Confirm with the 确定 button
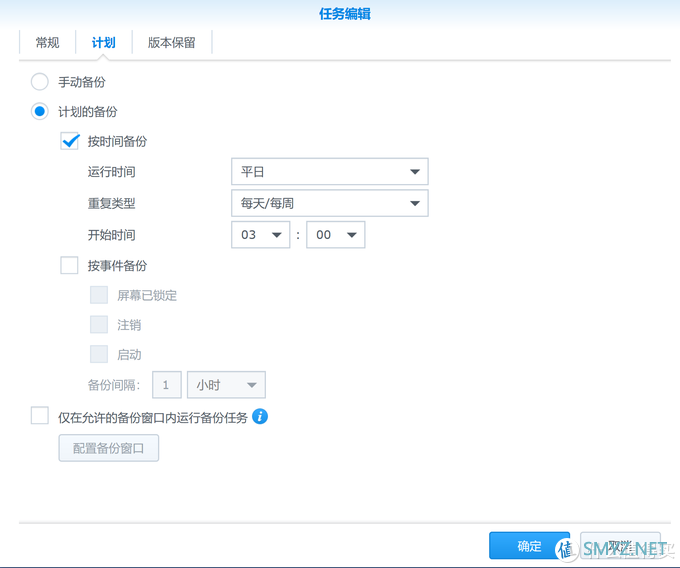The image size is (680, 568). pyautogui.click(x=529, y=546)
